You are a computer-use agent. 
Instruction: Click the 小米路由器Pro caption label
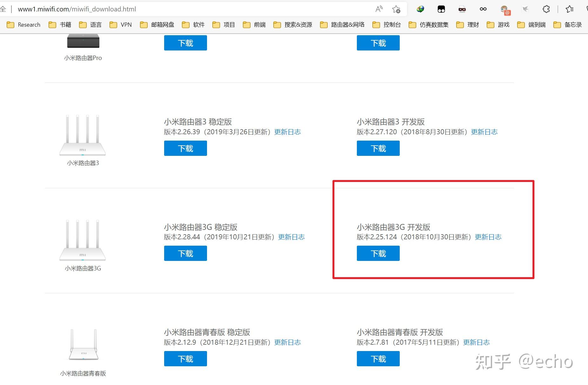tap(83, 58)
